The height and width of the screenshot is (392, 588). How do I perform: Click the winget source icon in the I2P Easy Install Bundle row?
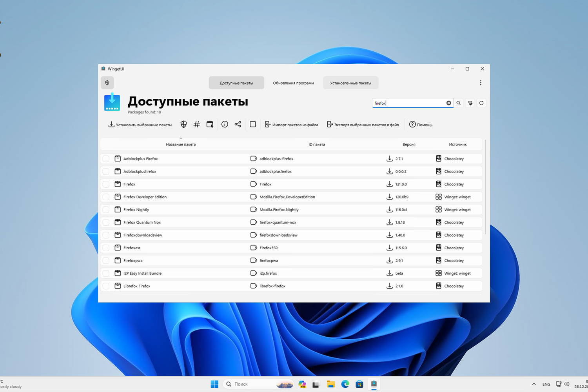pyautogui.click(x=439, y=273)
